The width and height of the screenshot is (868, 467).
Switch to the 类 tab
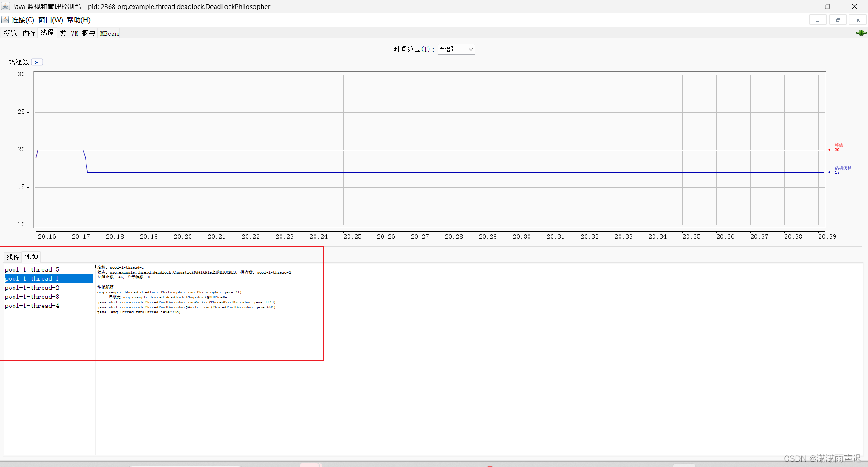pyautogui.click(x=62, y=33)
